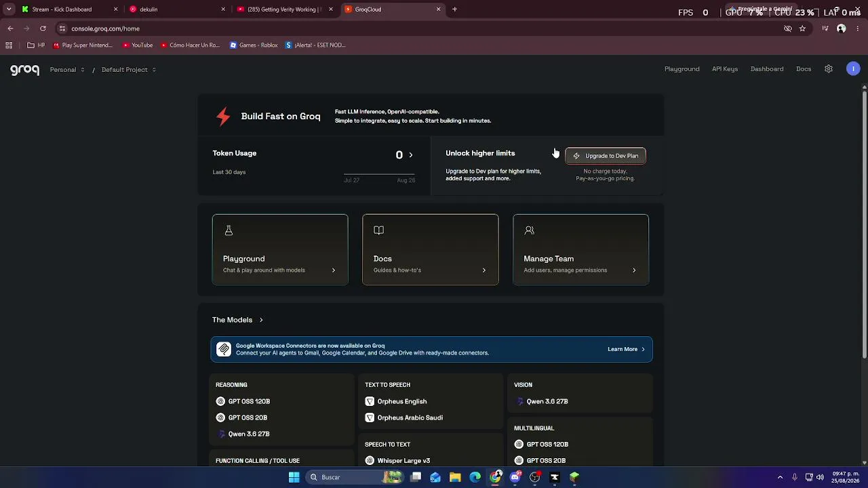Open Chrome media controls icon
Image resolution: width=868 pixels, height=488 pixels.
pos(825,28)
